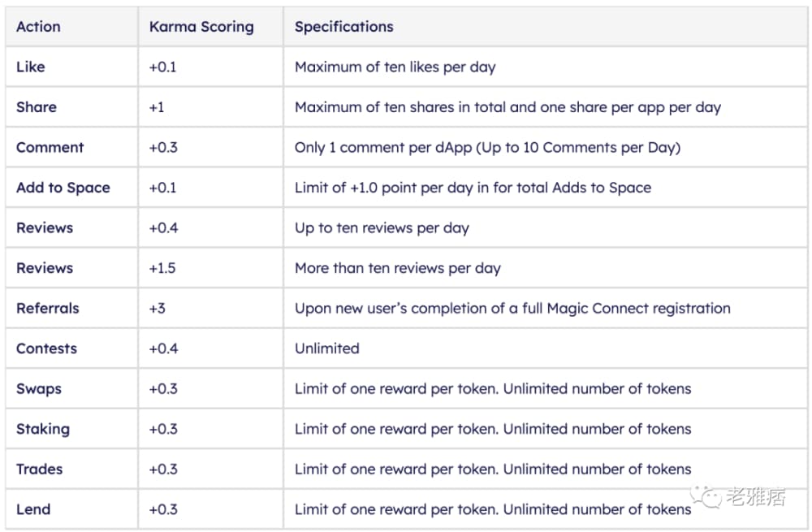Select the Like action cell
Image resolution: width=812 pixels, height=532 pixels.
[31, 67]
